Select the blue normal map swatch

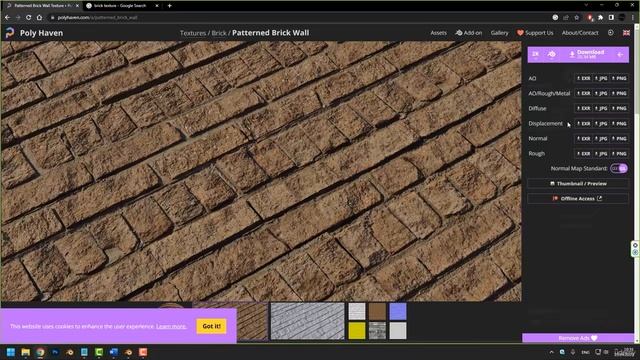click(398, 311)
